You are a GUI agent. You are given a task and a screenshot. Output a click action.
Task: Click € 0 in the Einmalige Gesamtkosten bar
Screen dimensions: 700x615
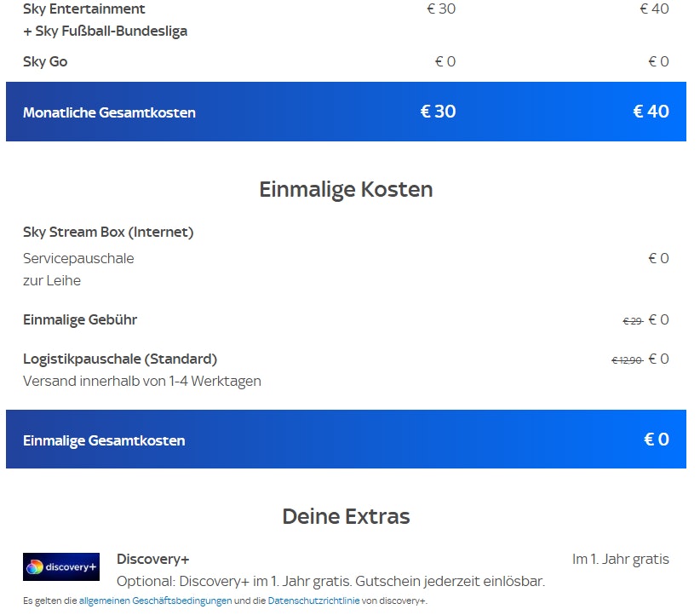[656, 440]
